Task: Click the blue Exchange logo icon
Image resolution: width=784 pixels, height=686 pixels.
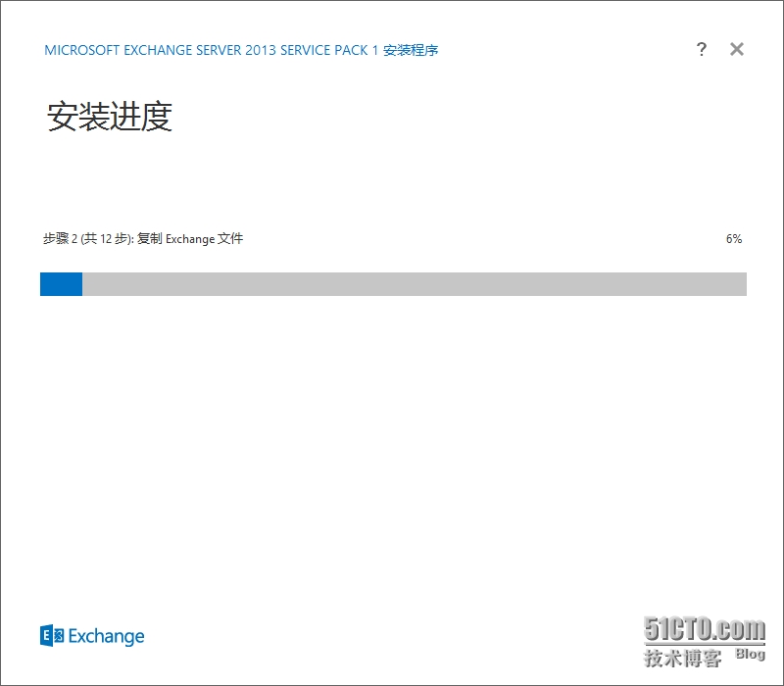Action: pos(51,636)
